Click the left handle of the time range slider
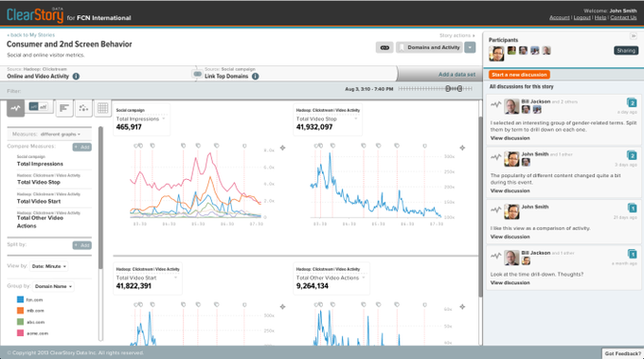The height and width of the screenshot is (359, 644). click(x=448, y=89)
